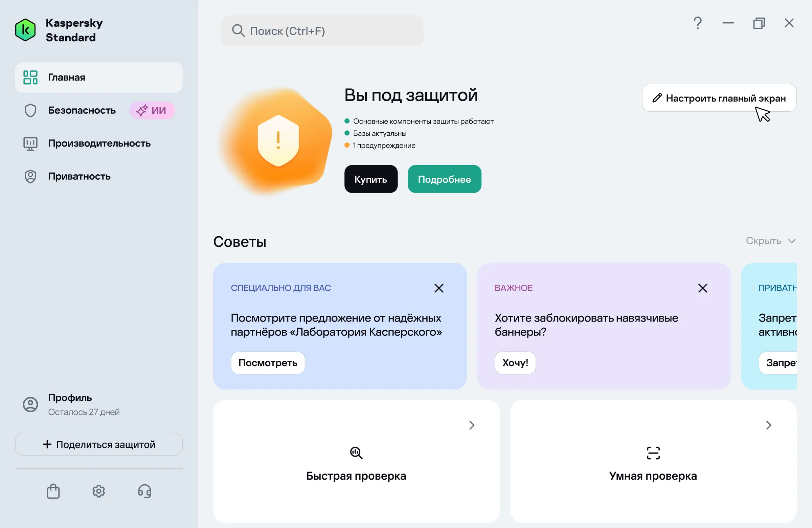The image size is (812, 528).
Task: Click the Настроить главный экран button
Action: tap(719, 98)
